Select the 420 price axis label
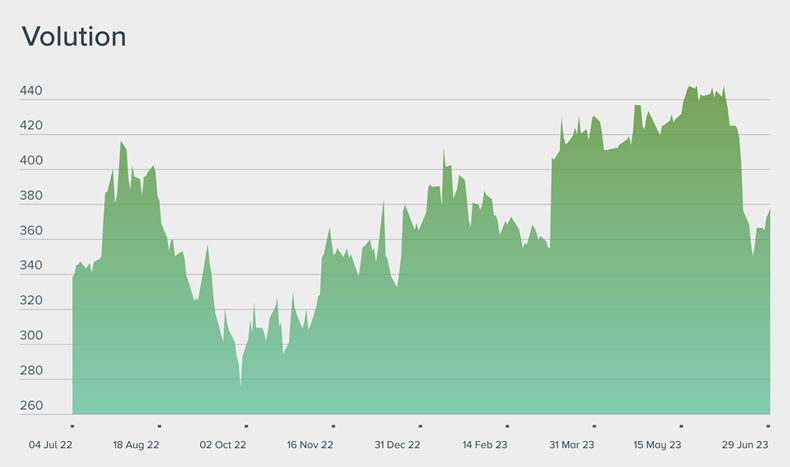790x467 pixels. (31, 126)
